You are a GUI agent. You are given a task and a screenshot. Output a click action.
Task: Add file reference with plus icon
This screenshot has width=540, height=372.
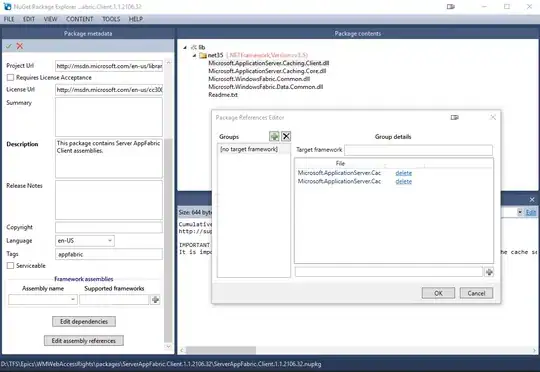click(x=489, y=272)
